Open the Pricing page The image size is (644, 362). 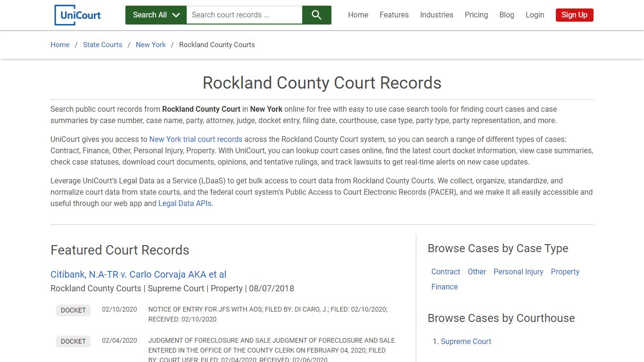click(x=476, y=15)
